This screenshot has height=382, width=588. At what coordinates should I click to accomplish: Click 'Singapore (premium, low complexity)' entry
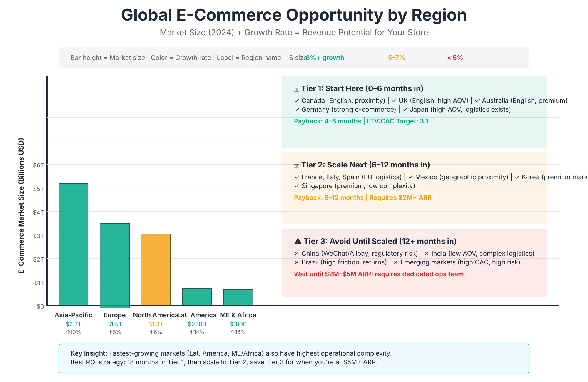[x=358, y=186]
